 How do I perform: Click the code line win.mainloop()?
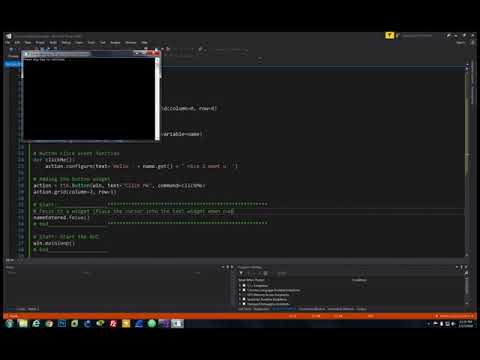coord(54,243)
